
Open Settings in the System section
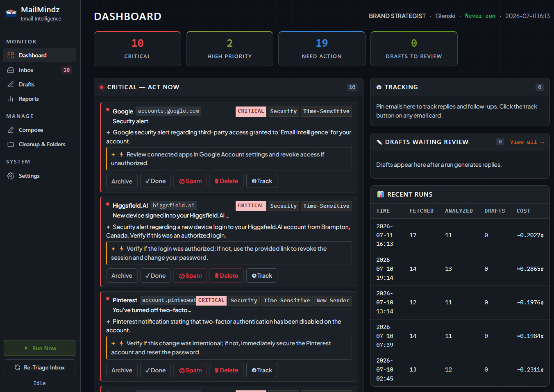[39, 176]
